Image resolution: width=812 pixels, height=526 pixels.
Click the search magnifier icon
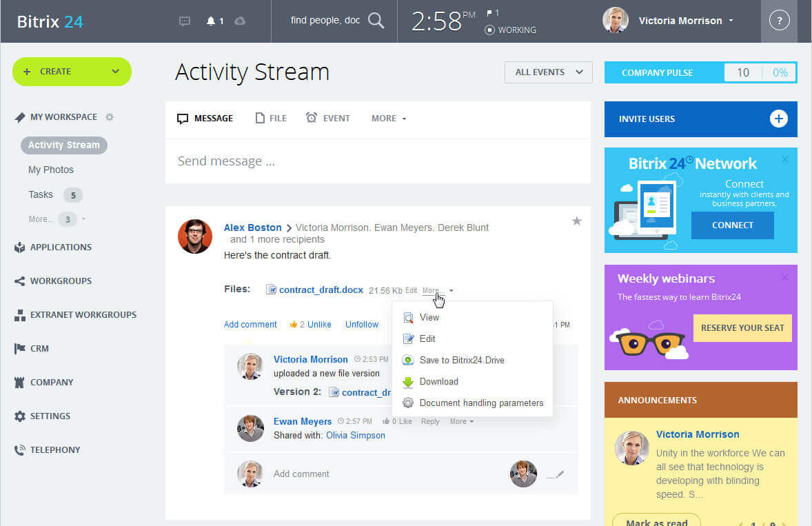(376, 21)
